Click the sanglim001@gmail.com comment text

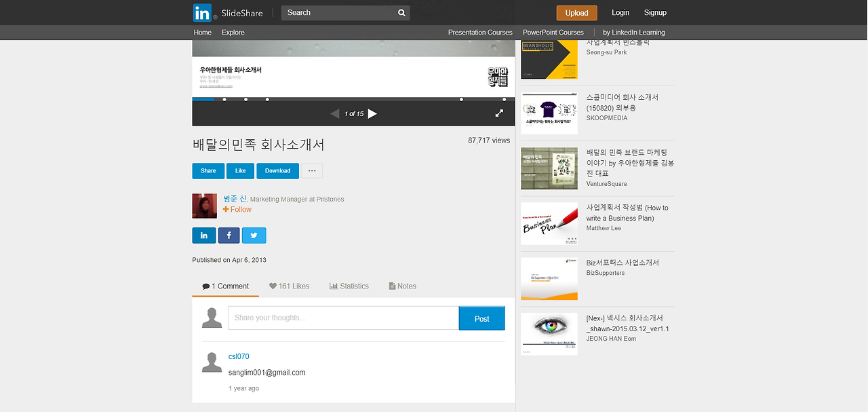coord(267,373)
